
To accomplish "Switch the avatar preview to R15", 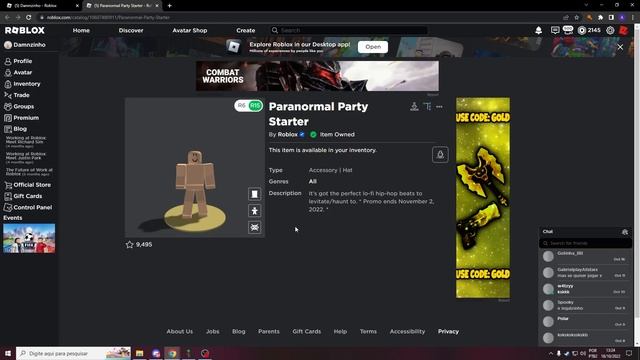I will 255,106.
